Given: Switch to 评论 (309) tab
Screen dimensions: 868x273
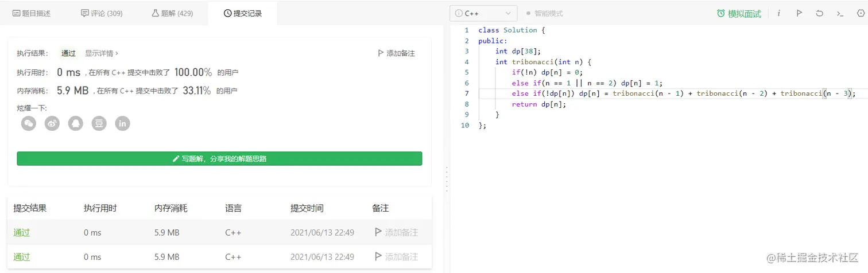Looking at the screenshot, I should click(102, 13).
